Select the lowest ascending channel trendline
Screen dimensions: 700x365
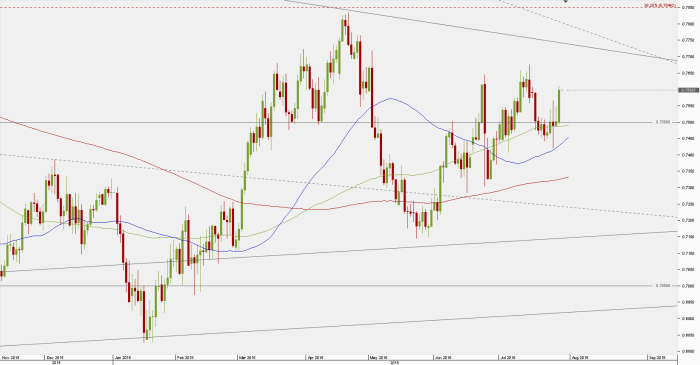click(338, 326)
